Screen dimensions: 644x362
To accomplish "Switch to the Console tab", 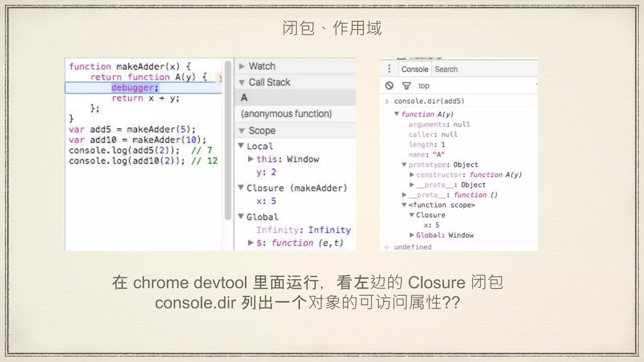I will (x=415, y=69).
